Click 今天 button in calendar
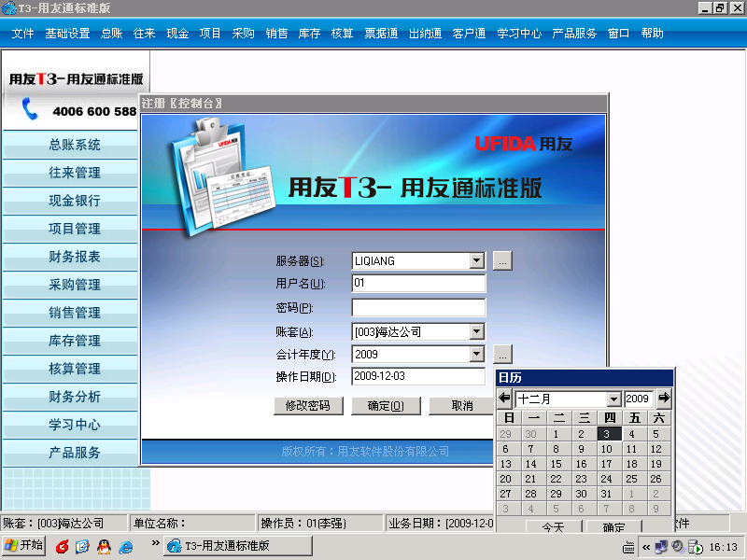Image resolution: width=747 pixels, height=560 pixels. pyautogui.click(x=554, y=526)
